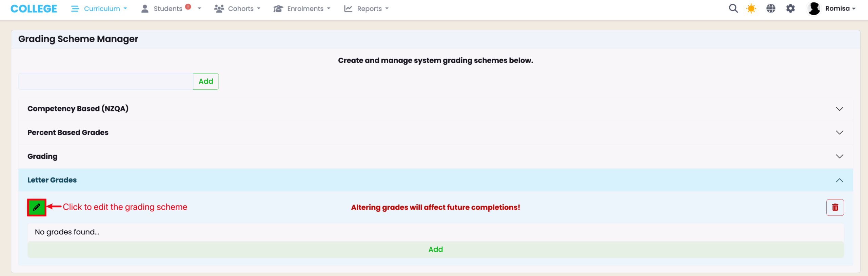Open the Curriculum menu

click(x=99, y=8)
